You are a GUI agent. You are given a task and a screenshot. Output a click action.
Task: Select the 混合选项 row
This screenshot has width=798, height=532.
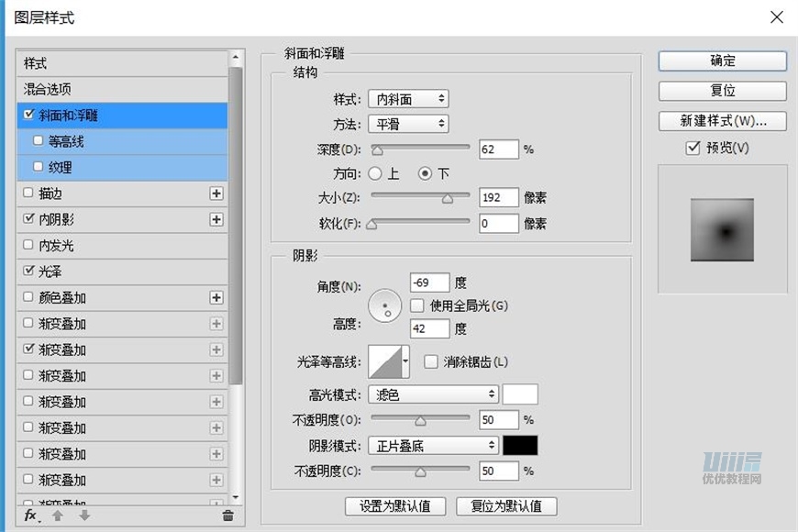[122, 90]
